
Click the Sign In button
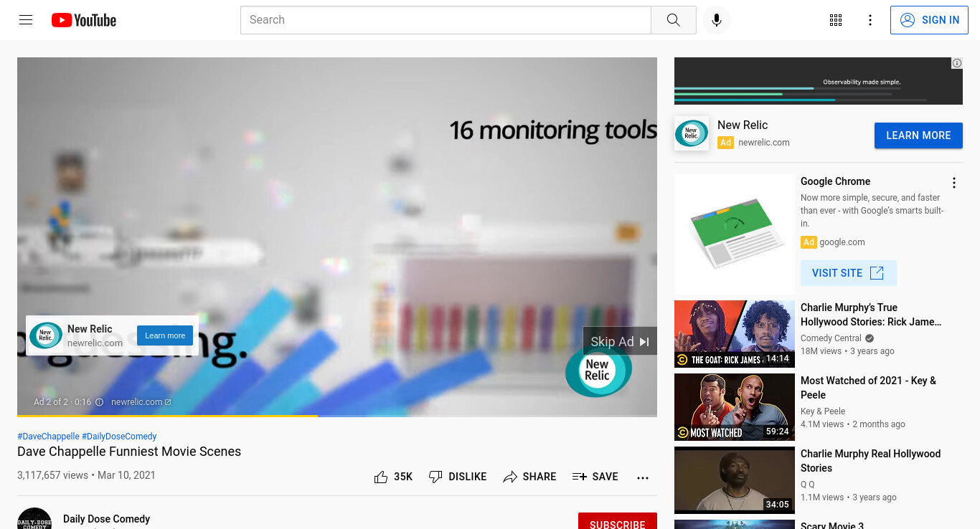tap(929, 20)
